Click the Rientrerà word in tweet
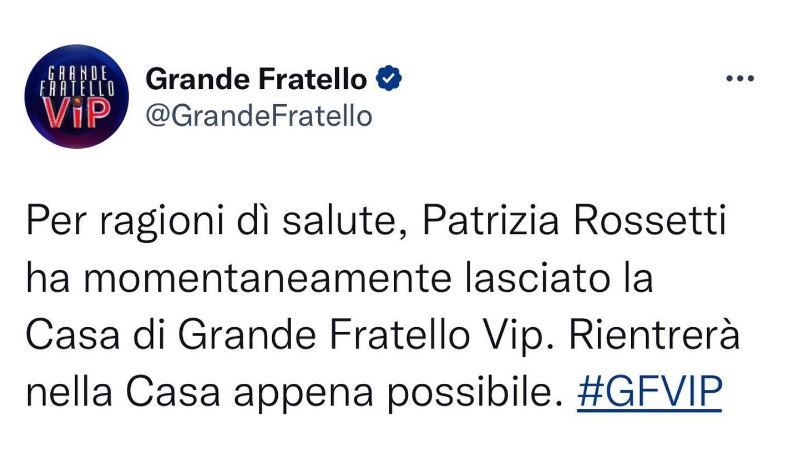This screenshot has width=786, height=456. [x=655, y=335]
